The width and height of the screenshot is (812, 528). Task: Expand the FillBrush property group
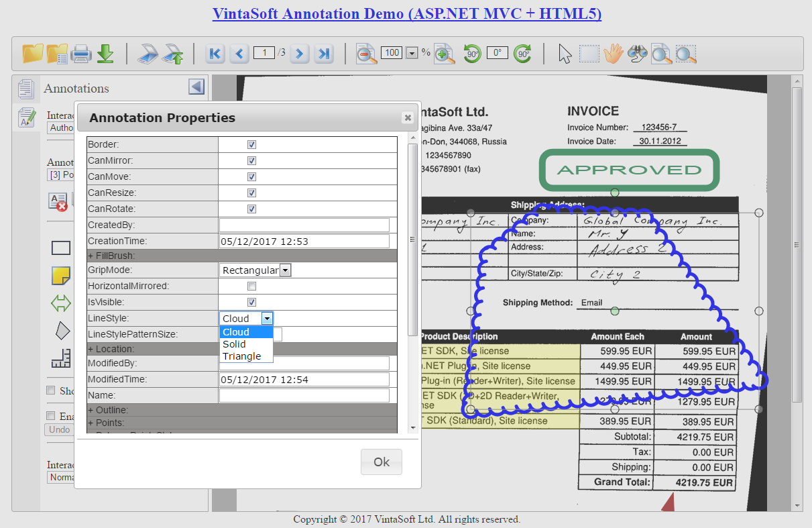tap(242, 256)
